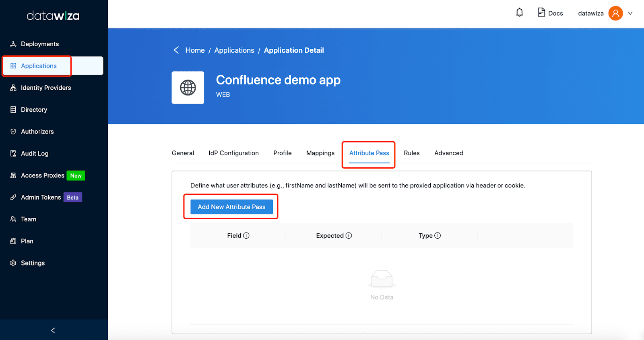
Task: Click the Applications grid icon in sidebar
Action: pyautogui.click(x=13, y=66)
